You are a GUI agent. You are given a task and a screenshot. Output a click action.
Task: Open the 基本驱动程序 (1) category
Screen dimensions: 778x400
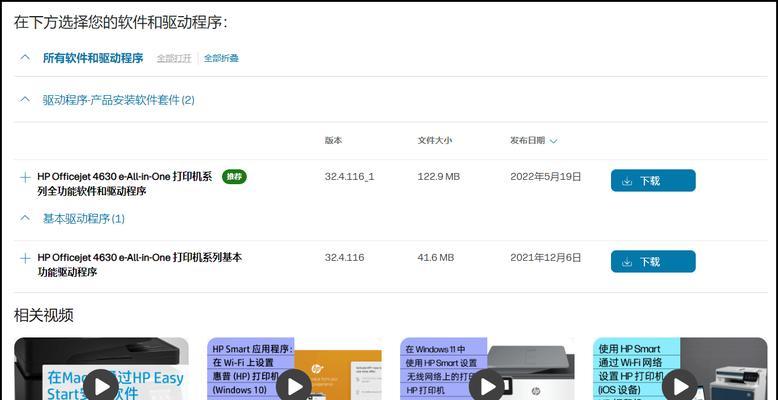[84, 218]
